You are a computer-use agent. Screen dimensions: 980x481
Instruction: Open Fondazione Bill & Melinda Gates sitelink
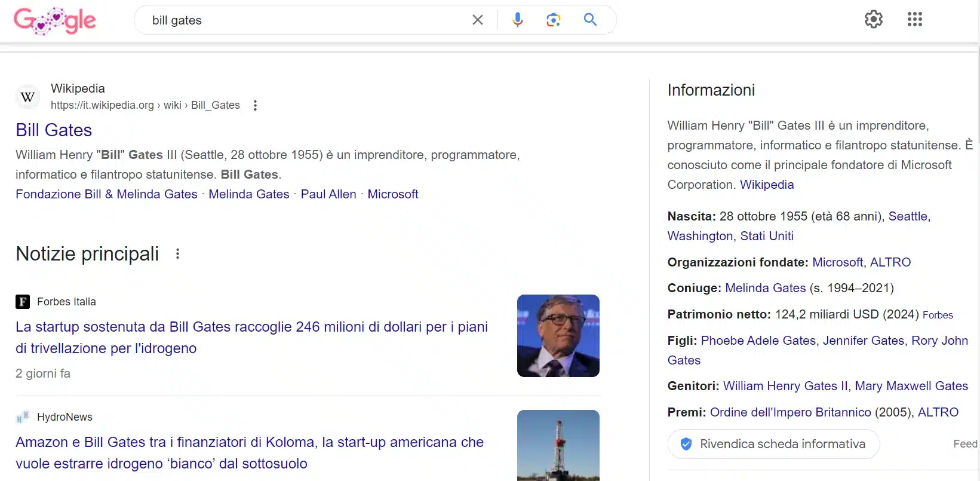tap(106, 194)
